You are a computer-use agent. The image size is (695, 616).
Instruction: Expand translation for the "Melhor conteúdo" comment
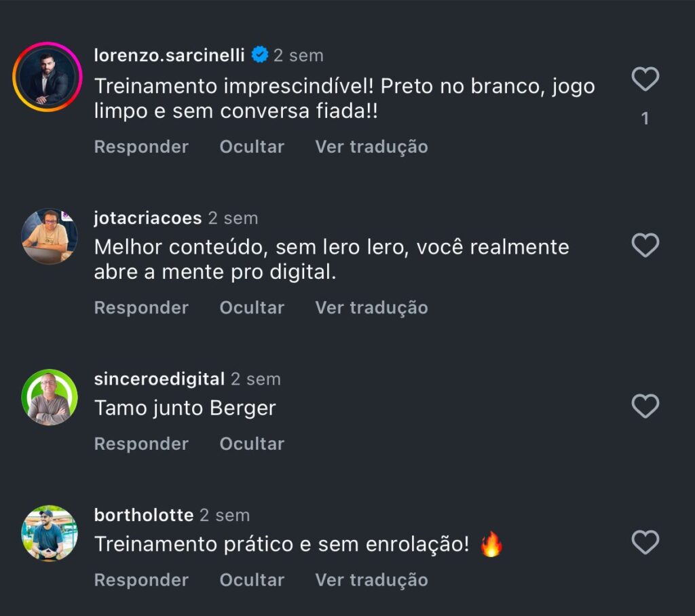click(x=371, y=307)
